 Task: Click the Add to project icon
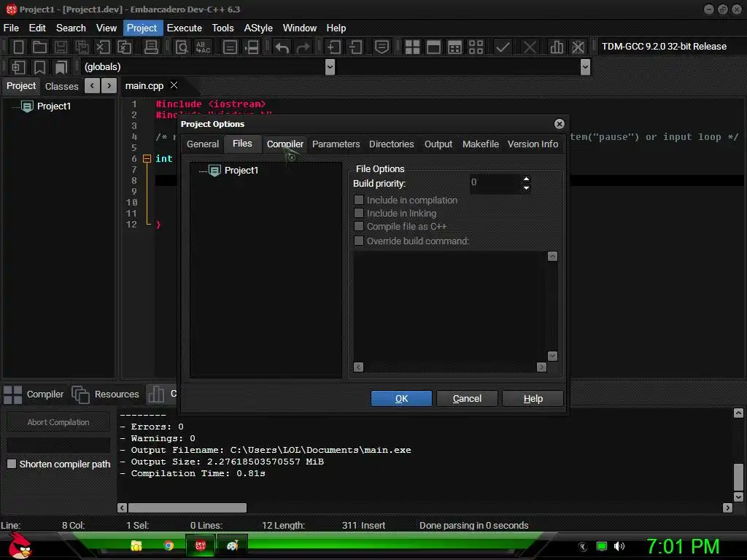tap(333, 47)
